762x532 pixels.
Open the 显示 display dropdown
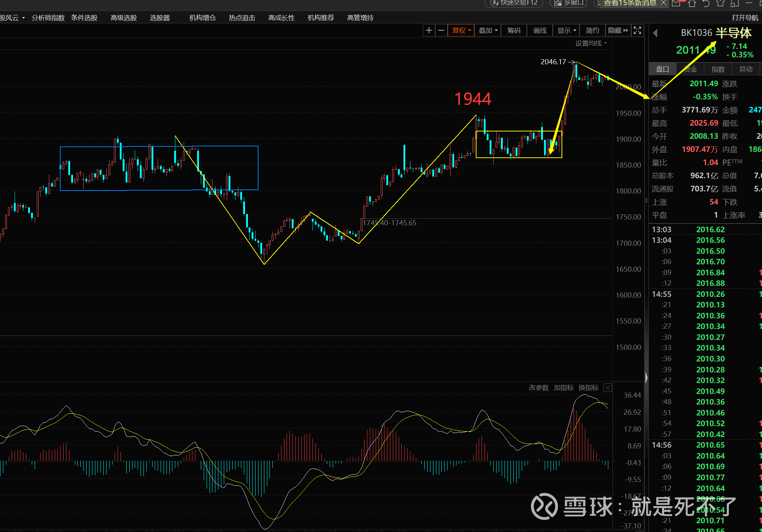[566, 31]
